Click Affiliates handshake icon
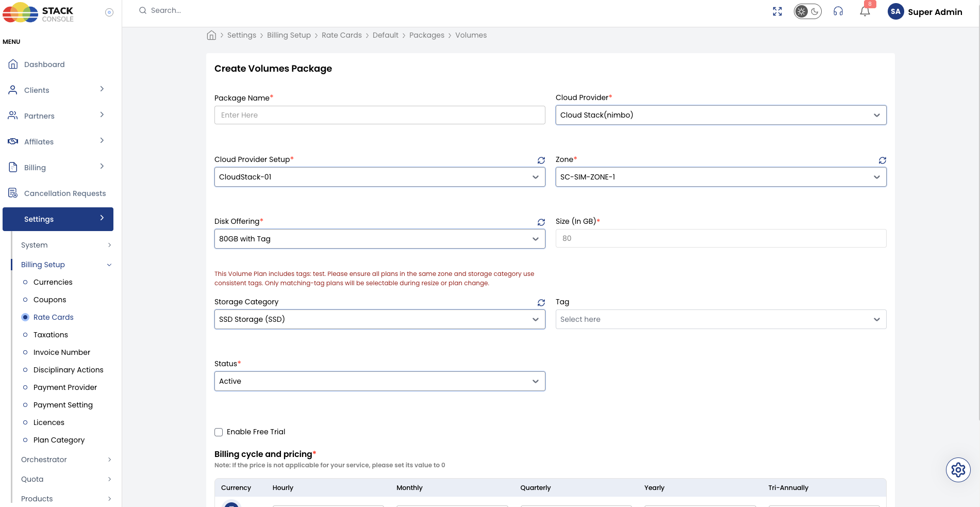The image size is (980, 507). coord(13,141)
